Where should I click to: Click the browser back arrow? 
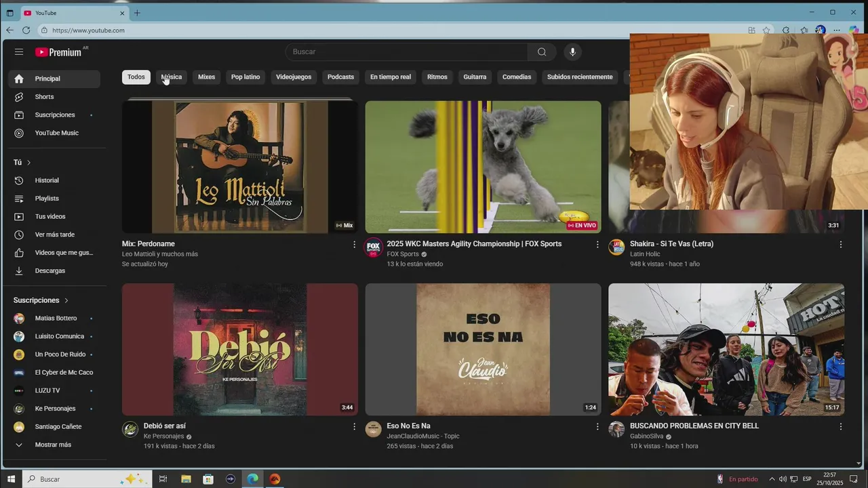point(9,30)
